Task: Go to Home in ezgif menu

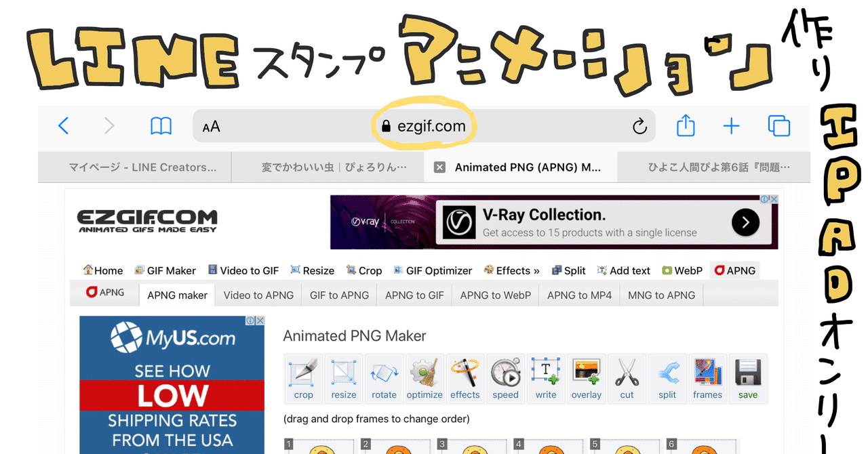Action: (103, 270)
